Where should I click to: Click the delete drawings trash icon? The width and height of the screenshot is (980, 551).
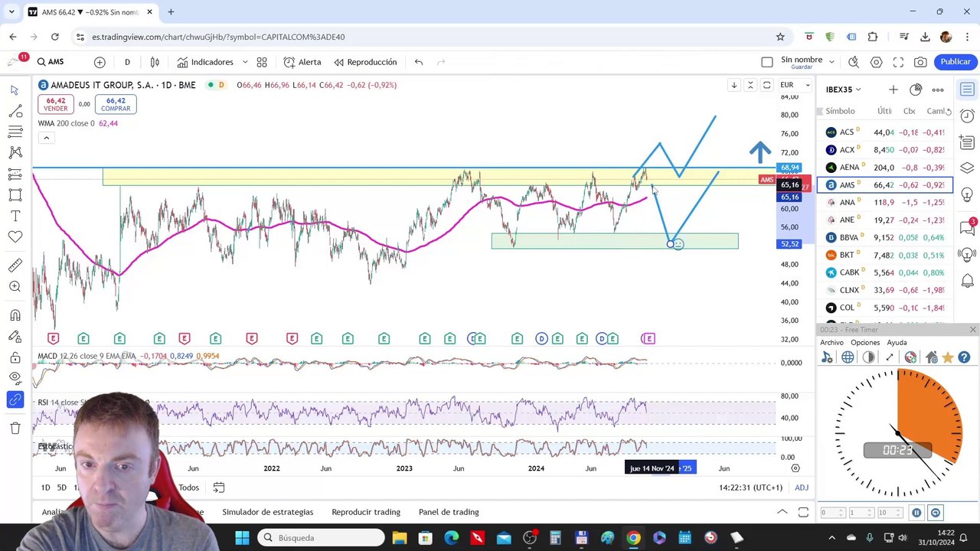pos(15,428)
